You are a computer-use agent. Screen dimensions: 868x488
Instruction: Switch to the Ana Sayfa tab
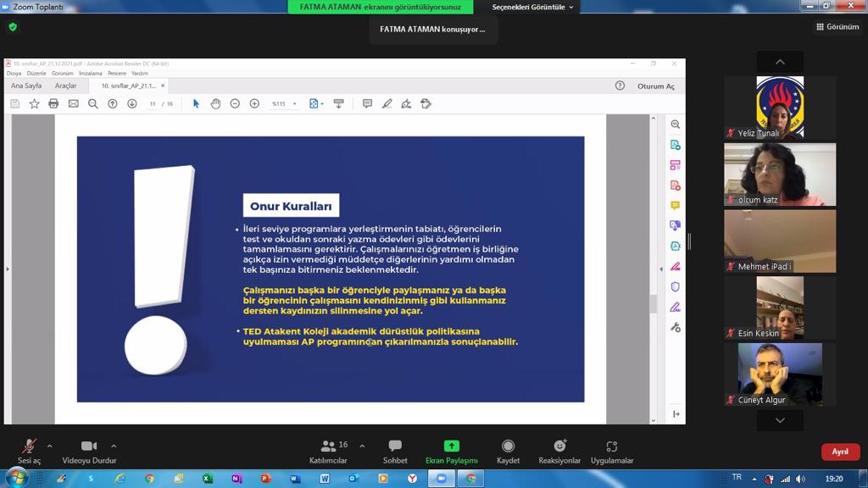(26, 86)
